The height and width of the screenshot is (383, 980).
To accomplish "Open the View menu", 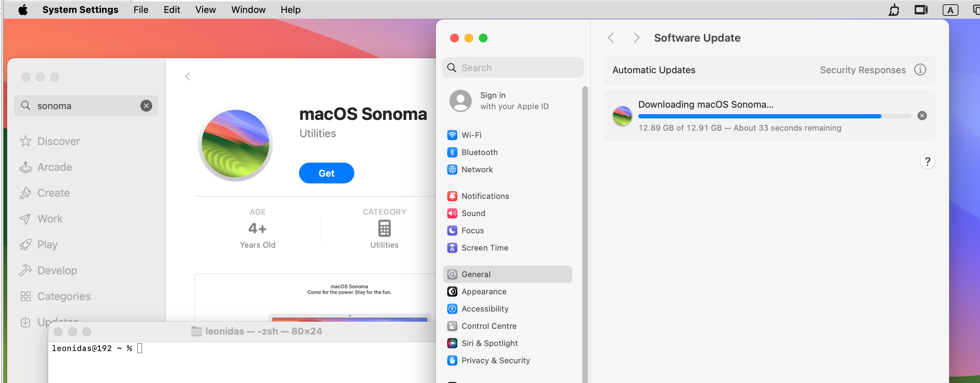I will pos(205,9).
